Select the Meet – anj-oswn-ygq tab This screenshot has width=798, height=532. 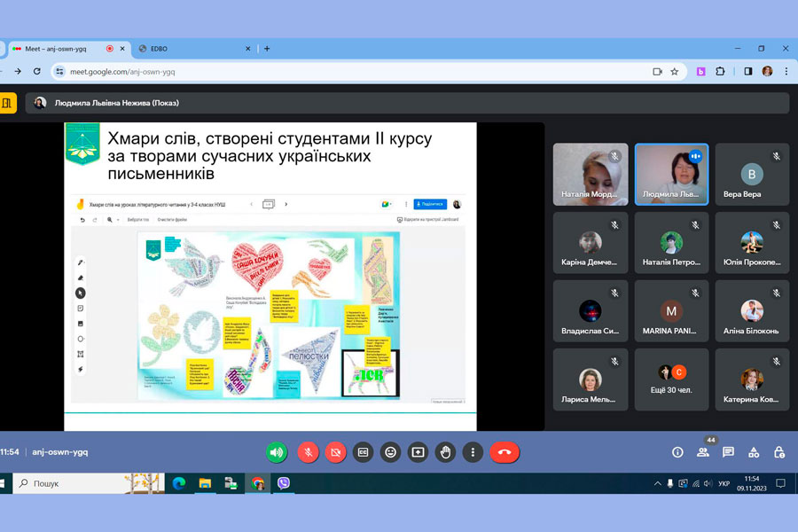coord(68,49)
